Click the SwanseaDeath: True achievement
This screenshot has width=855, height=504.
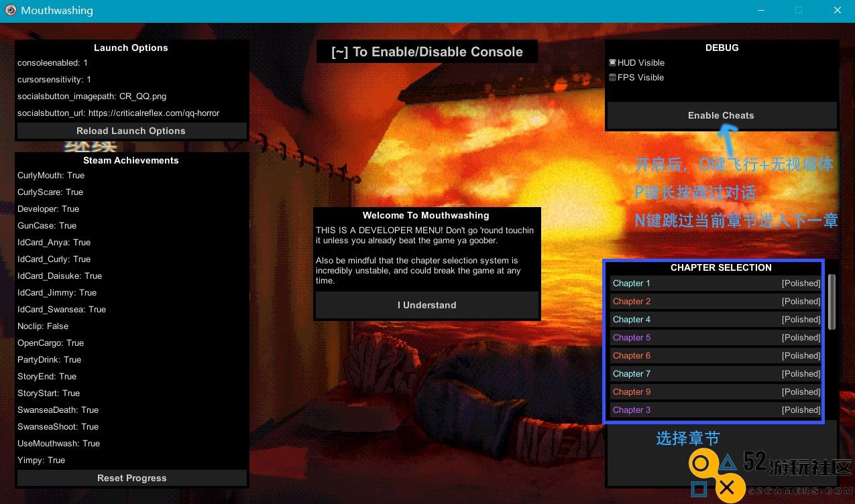58,409
